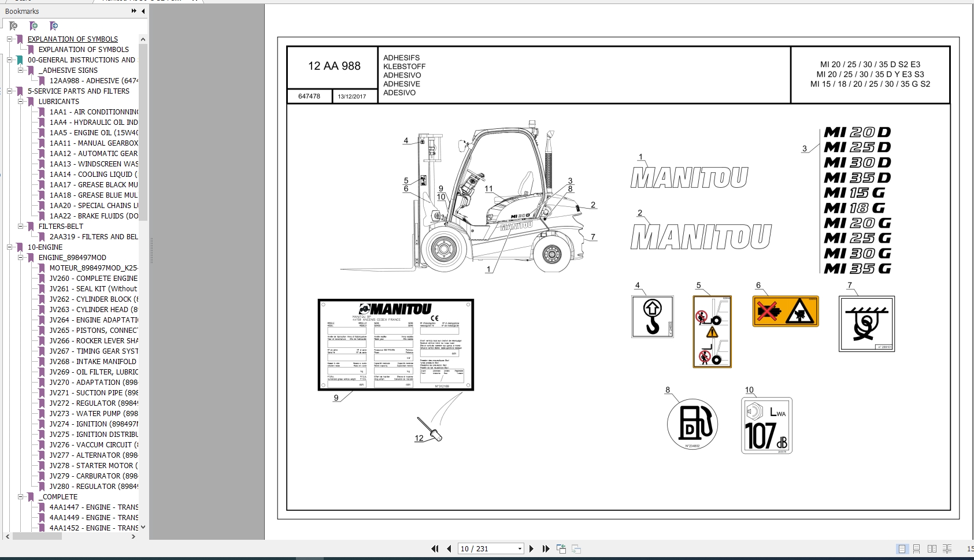The width and height of the screenshot is (974, 560).
Task: Select the JV279 - CARBURATOR bookmark
Action: click(94, 476)
